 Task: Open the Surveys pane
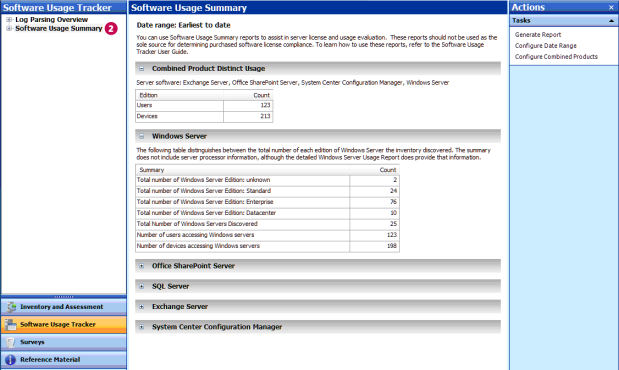tap(64, 342)
